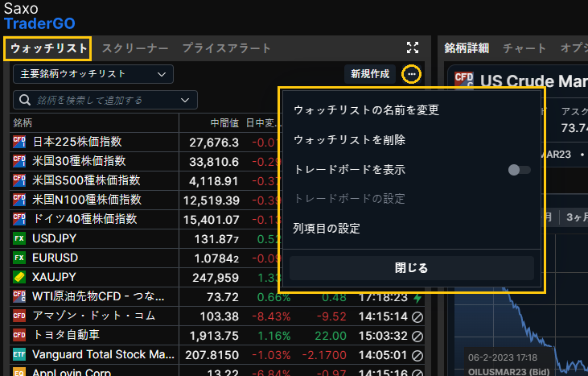Image resolution: width=588 pixels, height=376 pixels.
Task: Select the USDJPY row name
Action: (x=55, y=238)
